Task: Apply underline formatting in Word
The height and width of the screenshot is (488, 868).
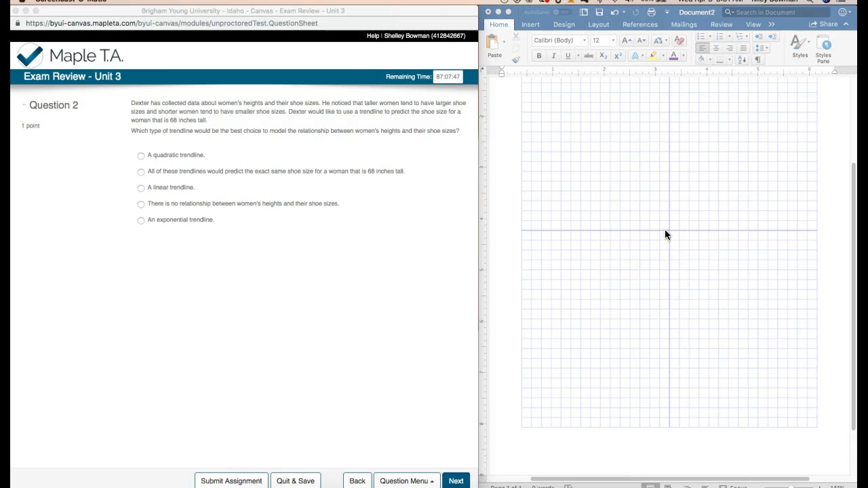Action: [x=568, y=56]
